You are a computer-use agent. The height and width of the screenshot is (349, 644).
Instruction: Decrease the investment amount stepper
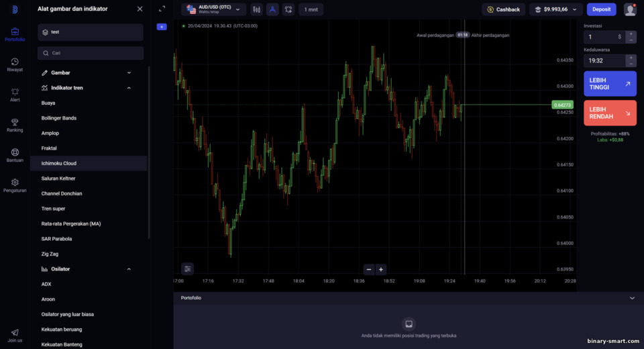(631, 40)
